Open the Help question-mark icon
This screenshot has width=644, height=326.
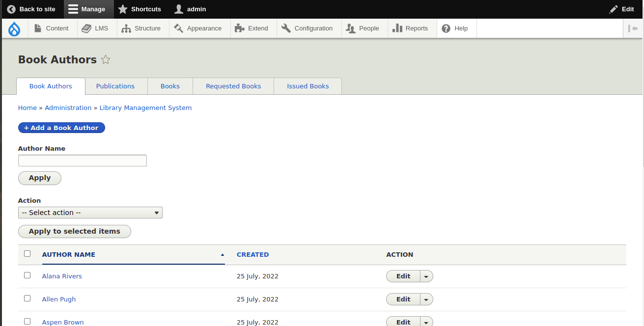(x=445, y=28)
